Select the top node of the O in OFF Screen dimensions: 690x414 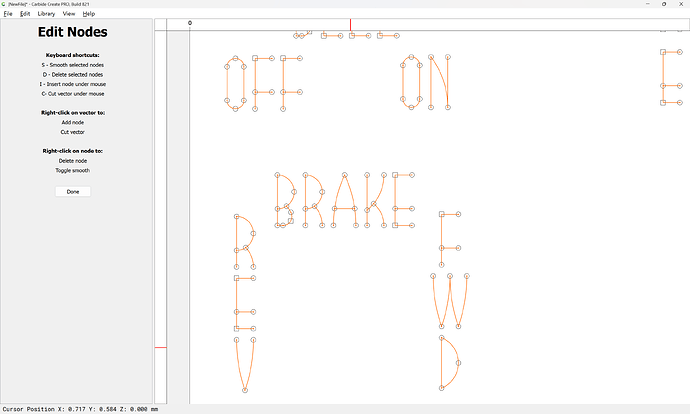click(x=234, y=57)
